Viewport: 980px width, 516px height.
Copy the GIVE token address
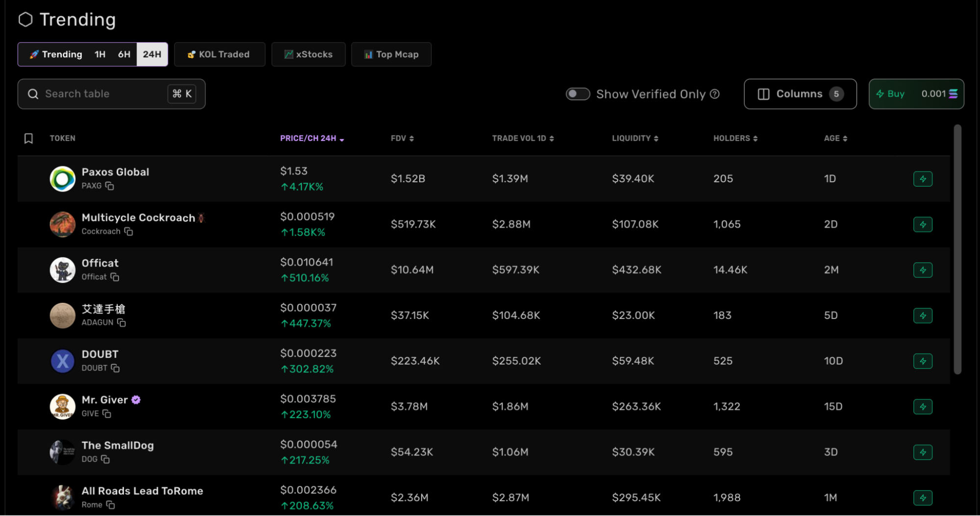coord(107,414)
